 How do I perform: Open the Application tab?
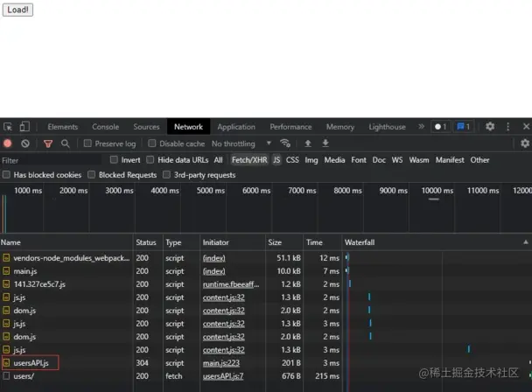point(236,127)
